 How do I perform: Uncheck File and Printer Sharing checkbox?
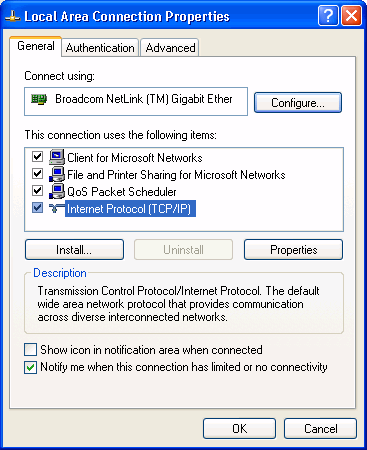pyautogui.click(x=37, y=174)
